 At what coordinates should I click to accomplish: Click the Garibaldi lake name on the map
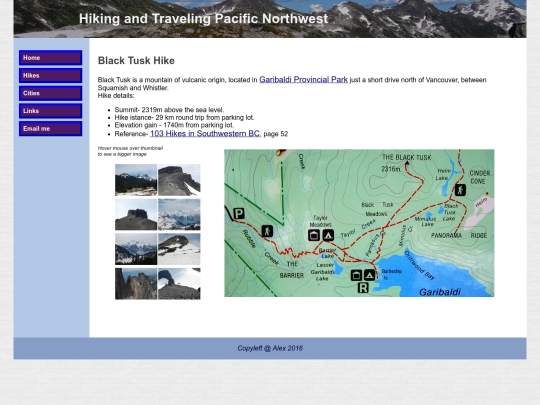point(440,292)
